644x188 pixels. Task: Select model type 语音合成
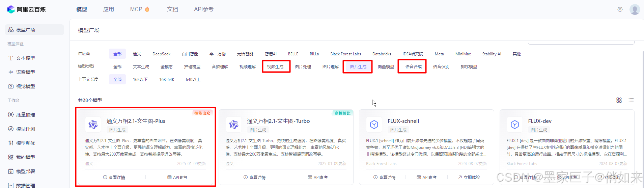(414, 67)
